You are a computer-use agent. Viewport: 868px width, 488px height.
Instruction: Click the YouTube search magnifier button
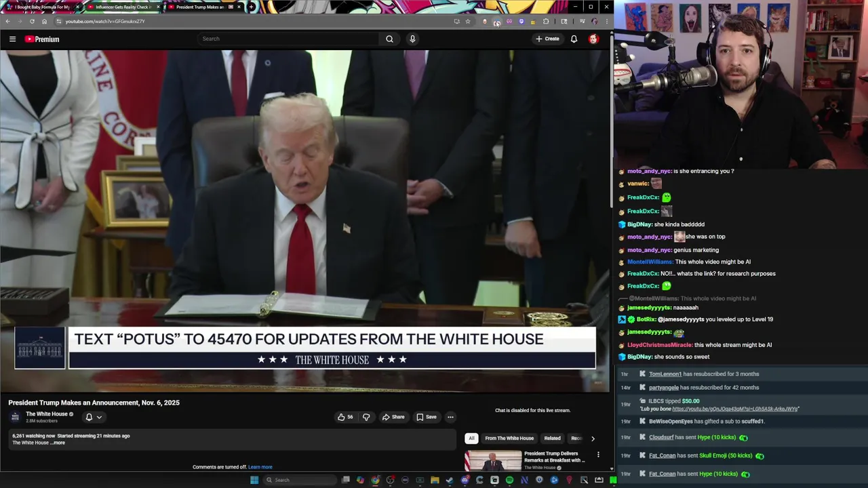point(389,39)
